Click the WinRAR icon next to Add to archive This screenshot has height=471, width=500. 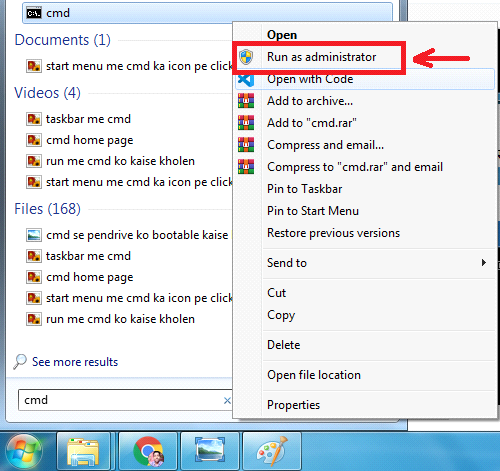click(246, 101)
